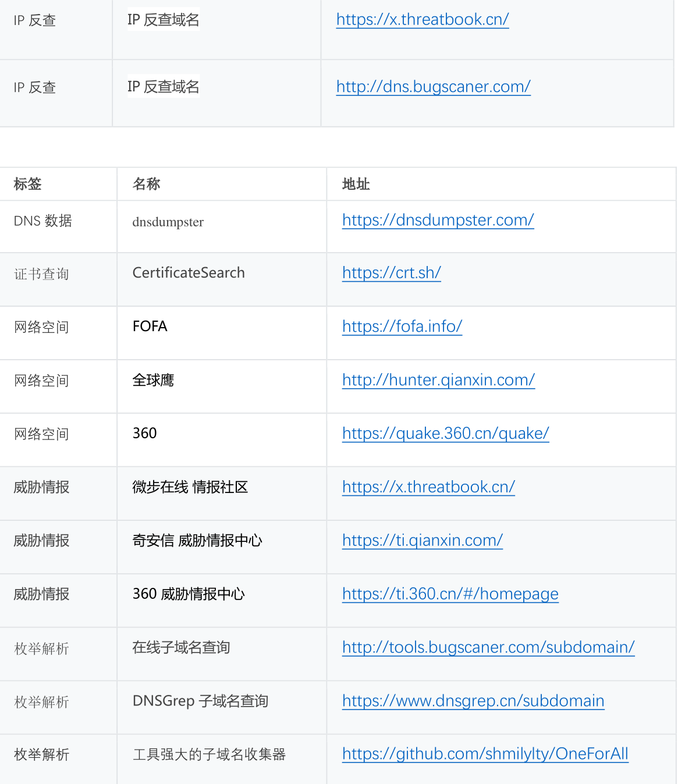Screen dimensions: 678x784
Task: Click IP 反查域名 cell in the dns.bugscaner row
Action: [164, 87]
